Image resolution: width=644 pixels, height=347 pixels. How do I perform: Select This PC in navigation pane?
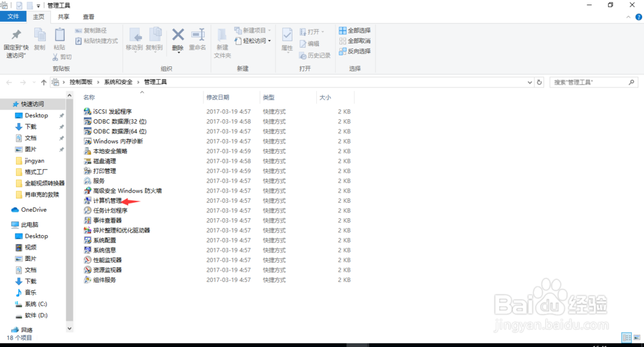click(25, 225)
